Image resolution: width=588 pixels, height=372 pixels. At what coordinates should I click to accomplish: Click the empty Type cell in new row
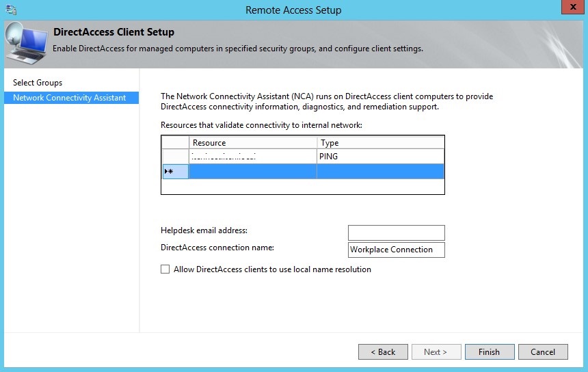point(380,172)
